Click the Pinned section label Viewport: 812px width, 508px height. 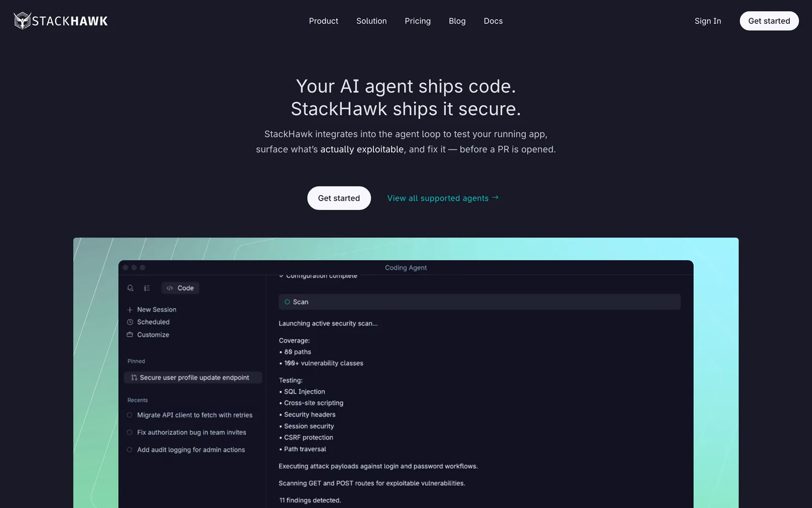(136, 361)
